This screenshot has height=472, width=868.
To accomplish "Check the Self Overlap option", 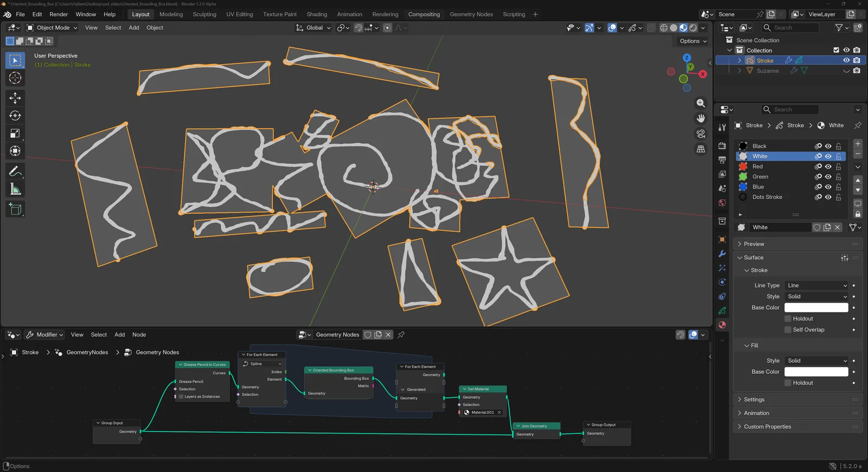I will click(x=788, y=330).
